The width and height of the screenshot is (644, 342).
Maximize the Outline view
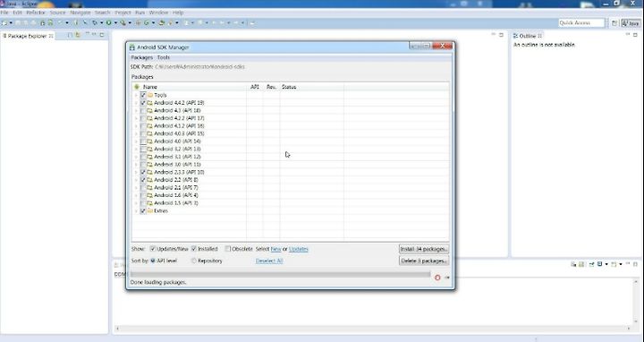(635, 35)
